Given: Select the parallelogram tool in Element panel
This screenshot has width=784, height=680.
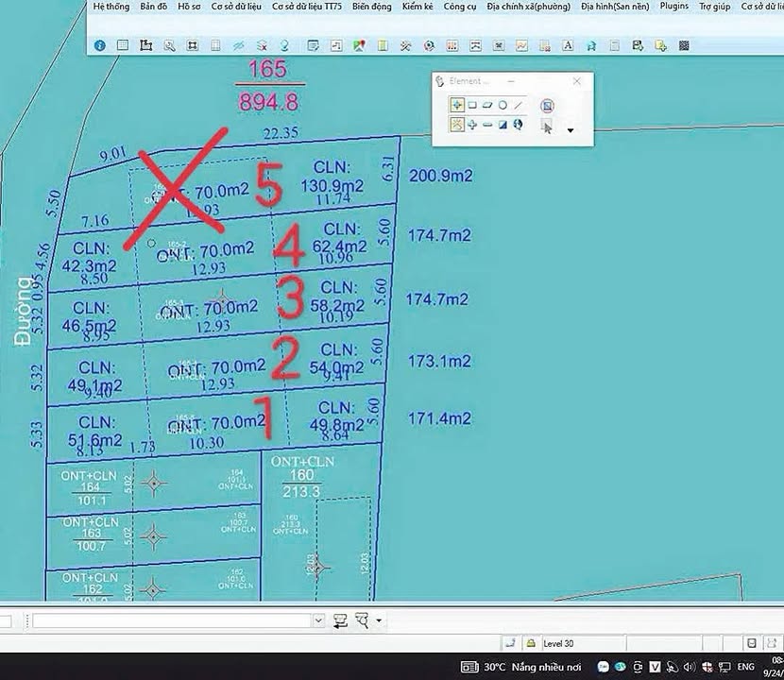Looking at the screenshot, I should 488,105.
